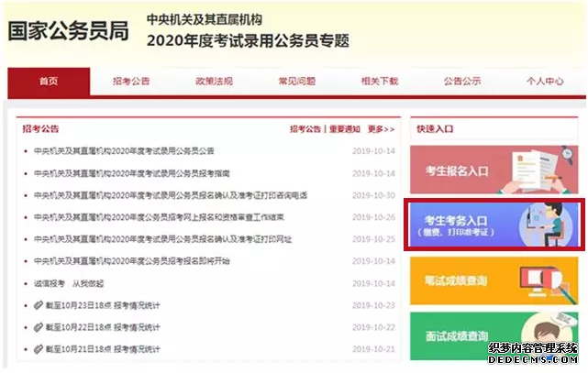Click the 快速入口 panel heading

(x=435, y=129)
